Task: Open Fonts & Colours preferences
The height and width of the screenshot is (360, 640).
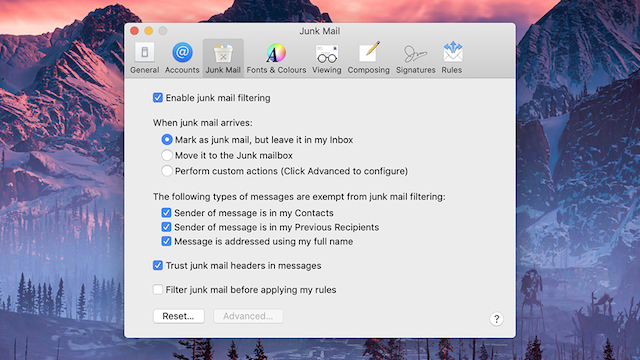Action: point(276,58)
